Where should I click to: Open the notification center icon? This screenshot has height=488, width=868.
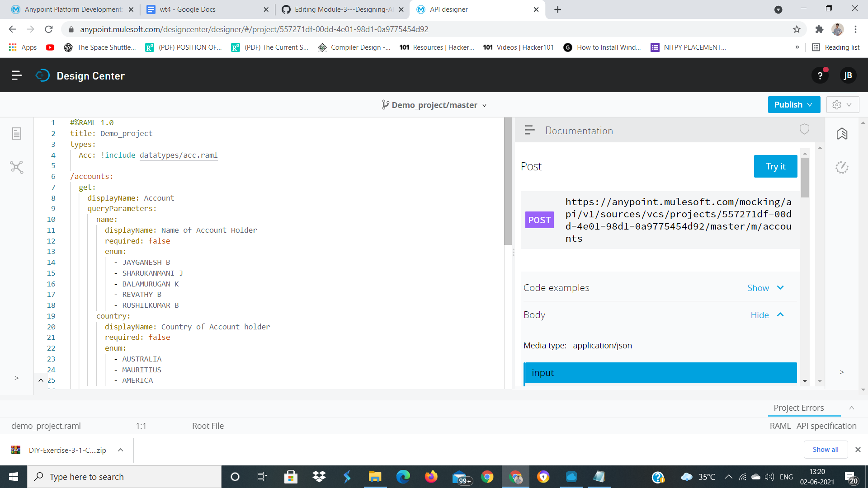tap(851, 477)
